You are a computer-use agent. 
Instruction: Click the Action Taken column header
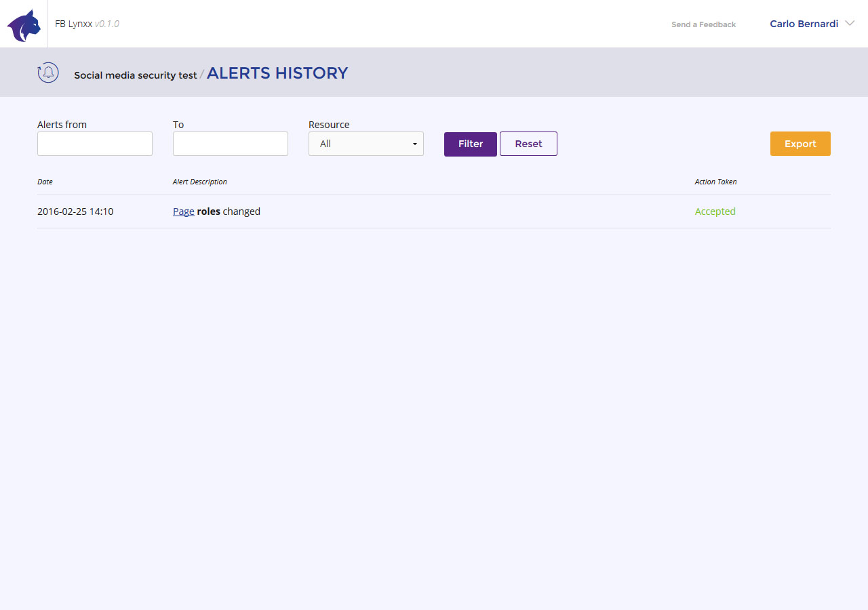pos(715,182)
